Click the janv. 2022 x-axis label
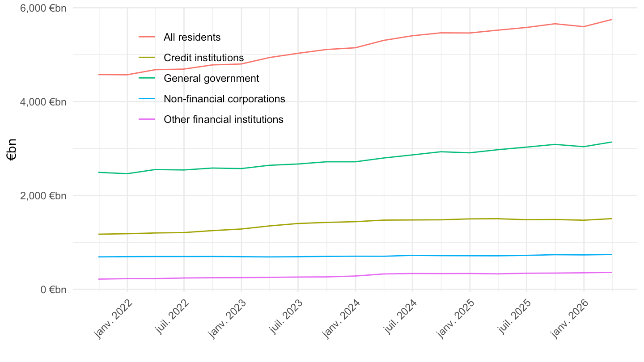 tap(114, 318)
